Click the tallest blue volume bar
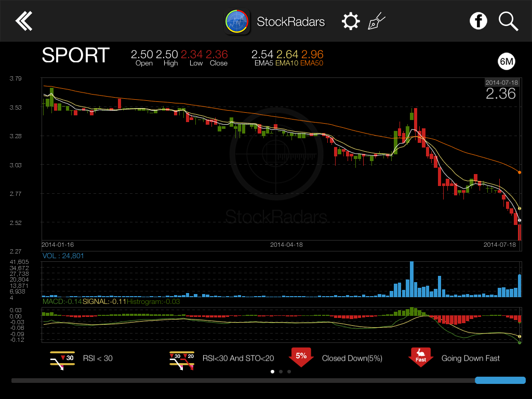 point(411,279)
